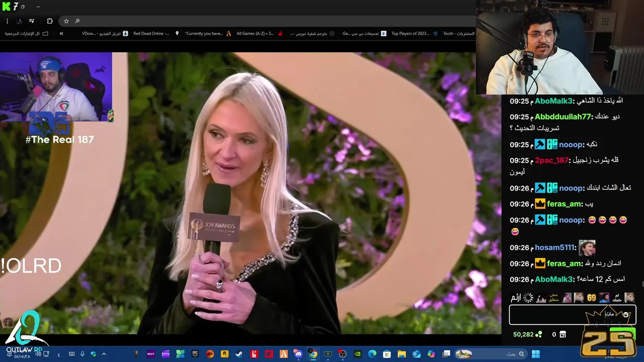The image size is (644, 362).
Task: Open EA app from the taskbar
Action: 210,354
